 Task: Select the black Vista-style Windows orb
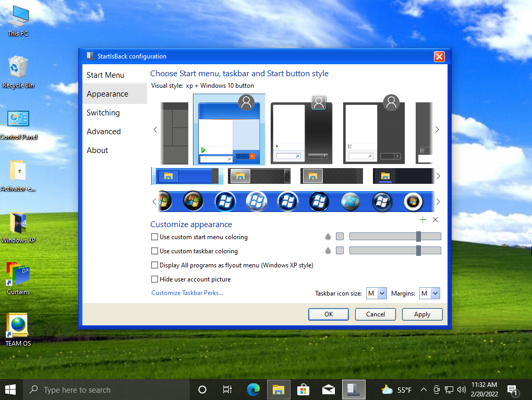pyautogui.click(x=192, y=201)
